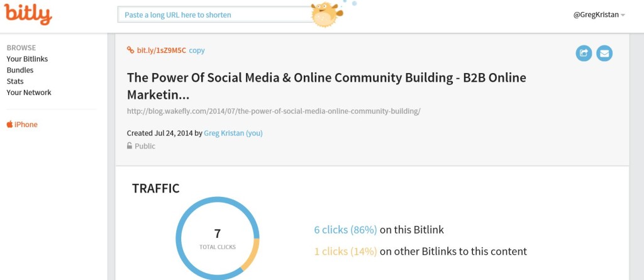The height and width of the screenshot is (280, 644).
Task: Open the blog.wakefly.com long URL
Action: pyautogui.click(x=274, y=111)
